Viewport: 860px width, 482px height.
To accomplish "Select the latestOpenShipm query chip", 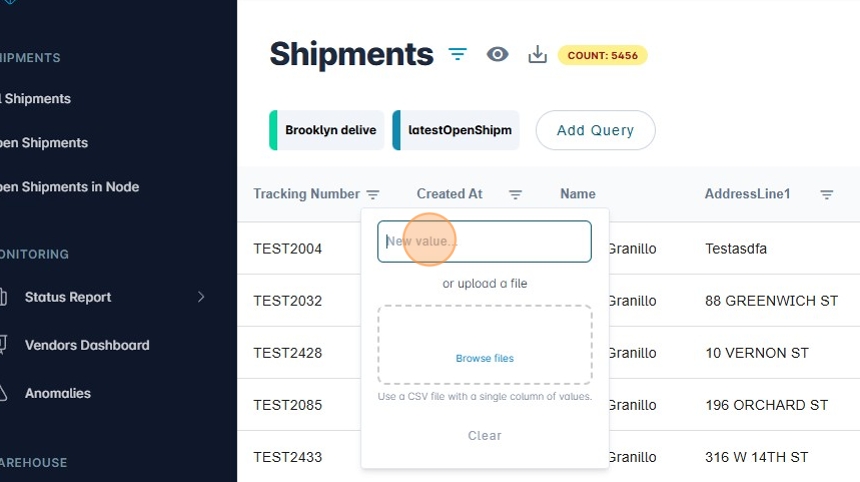I will 457,130.
